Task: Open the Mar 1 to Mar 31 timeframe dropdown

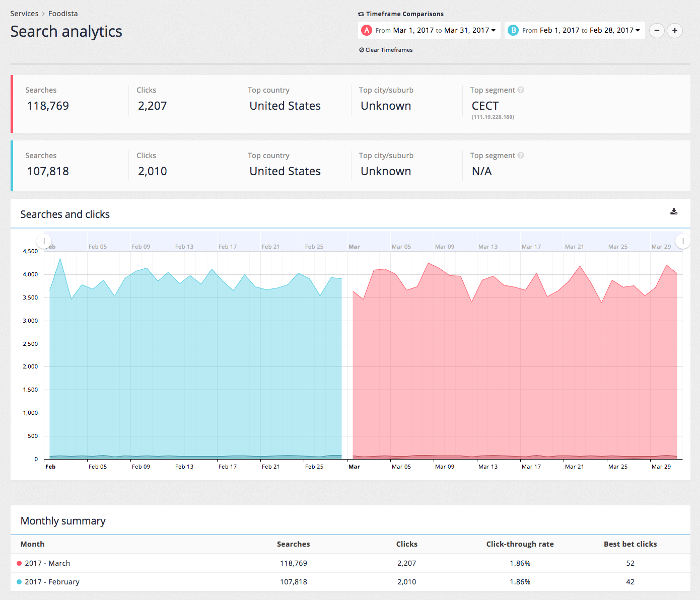Action: point(493,30)
